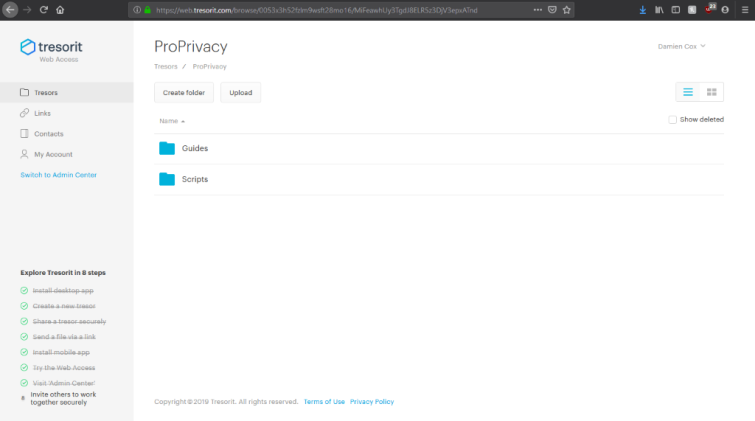This screenshot has height=421, width=755.
Task: Open the browser library icon
Action: (x=659, y=10)
